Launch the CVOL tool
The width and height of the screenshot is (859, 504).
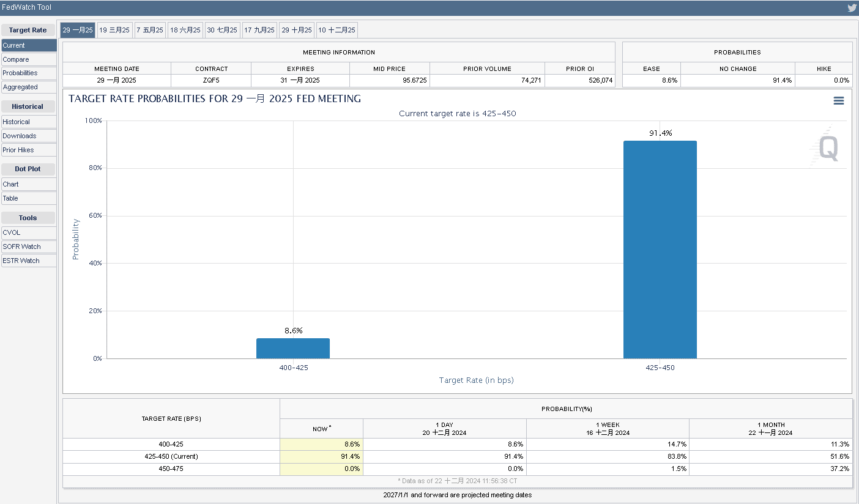click(x=29, y=232)
